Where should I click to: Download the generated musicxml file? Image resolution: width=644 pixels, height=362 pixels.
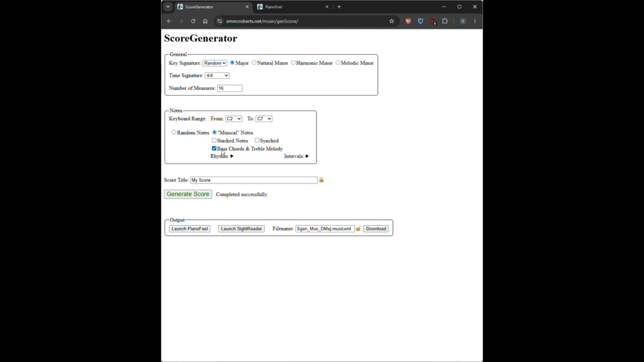376,229
